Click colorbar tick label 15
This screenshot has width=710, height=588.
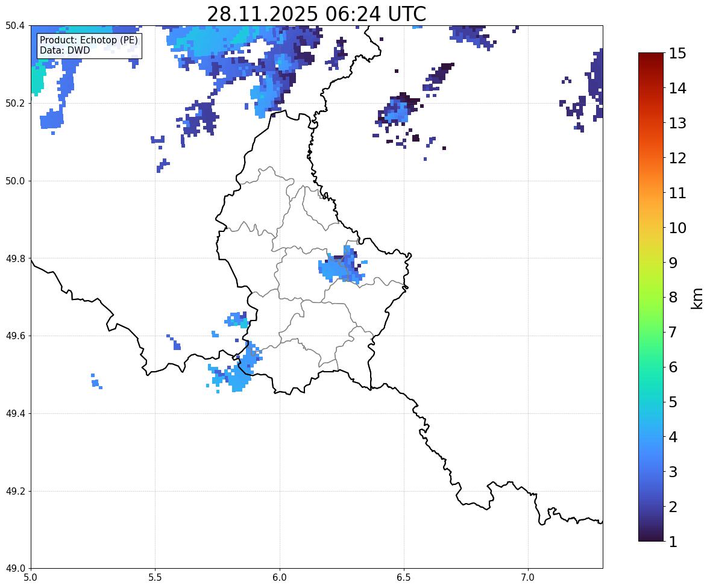pos(678,54)
